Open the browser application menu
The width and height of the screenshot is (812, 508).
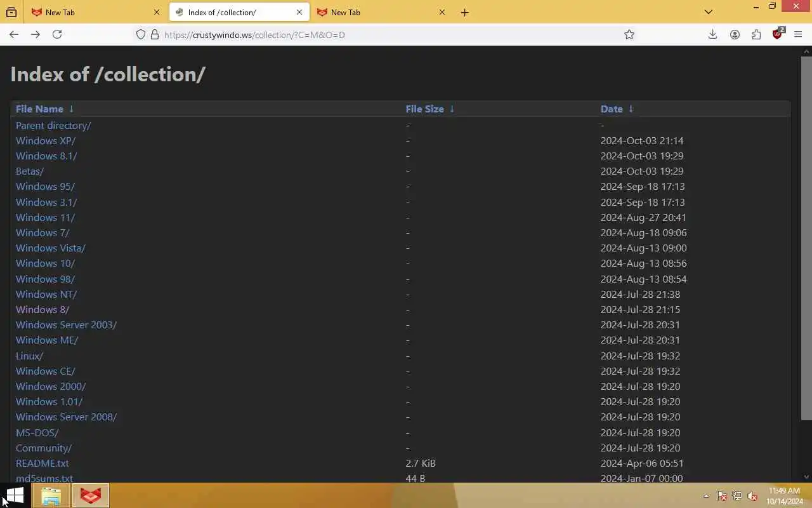coord(798,35)
